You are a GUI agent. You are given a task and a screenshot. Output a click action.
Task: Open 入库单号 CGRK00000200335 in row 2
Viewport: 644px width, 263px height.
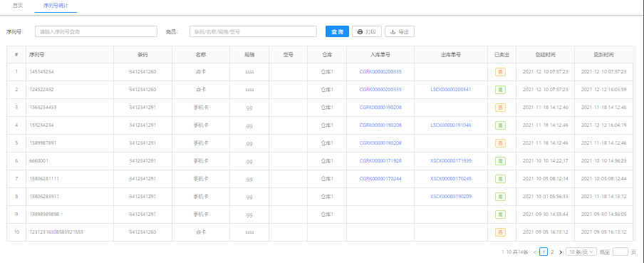tap(380, 89)
